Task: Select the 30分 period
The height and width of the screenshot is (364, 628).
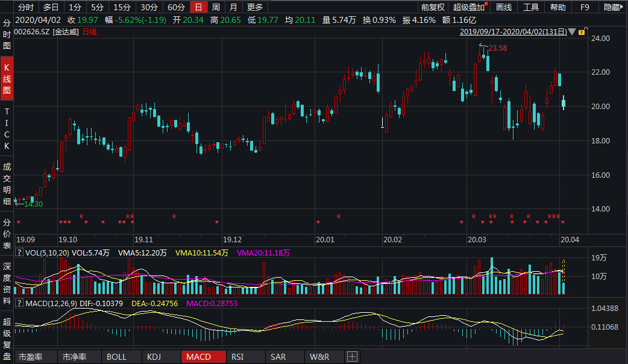Action: click(149, 7)
